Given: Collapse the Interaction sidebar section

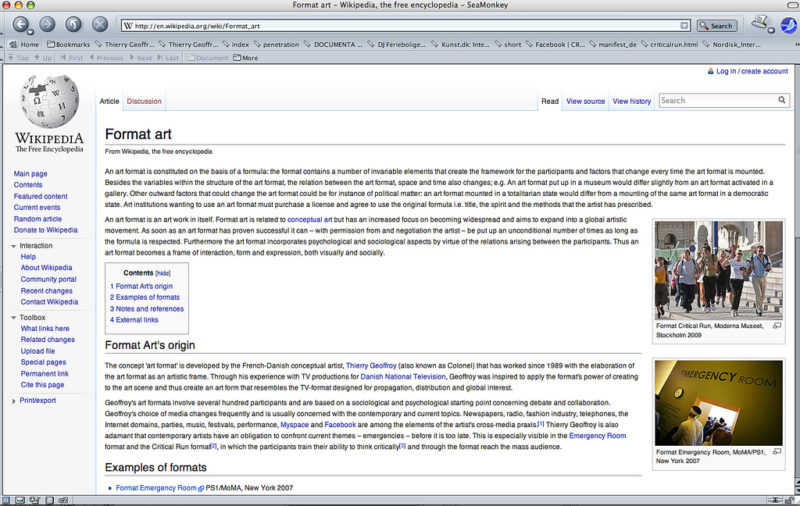Looking at the screenshot, I should [x=13, y=246].
